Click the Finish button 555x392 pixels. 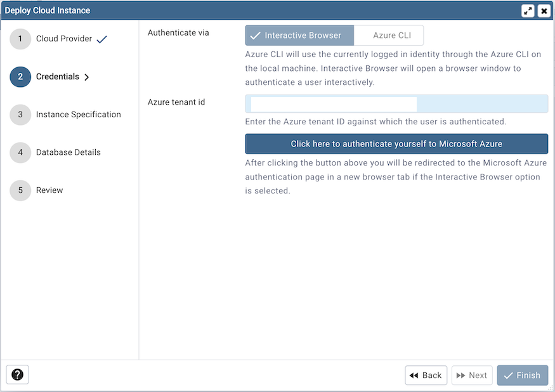(522, 375)
